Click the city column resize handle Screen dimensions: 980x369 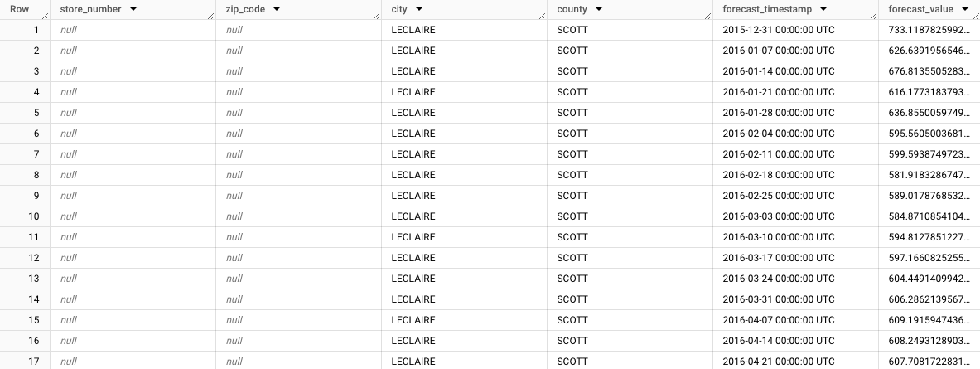pos(543,15)
